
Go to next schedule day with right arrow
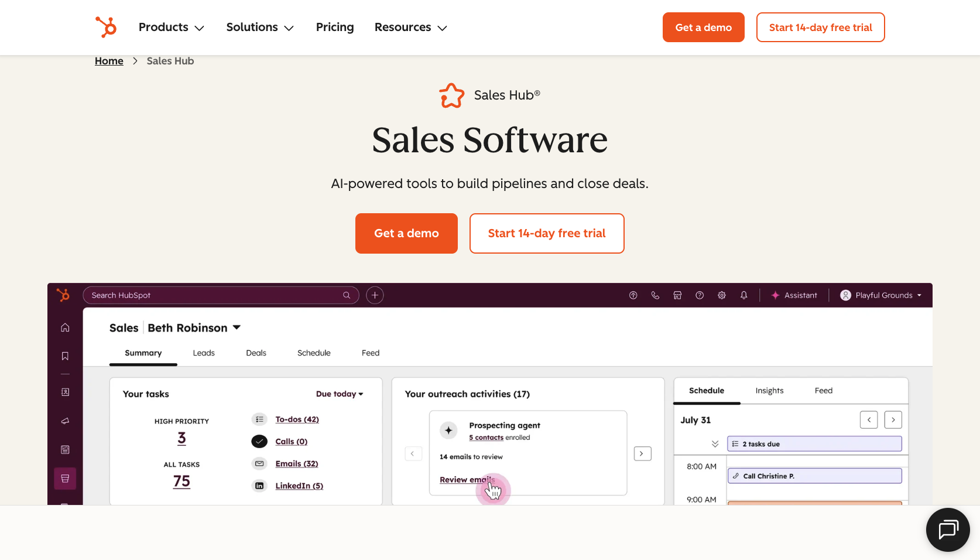[x=893, y=419]
